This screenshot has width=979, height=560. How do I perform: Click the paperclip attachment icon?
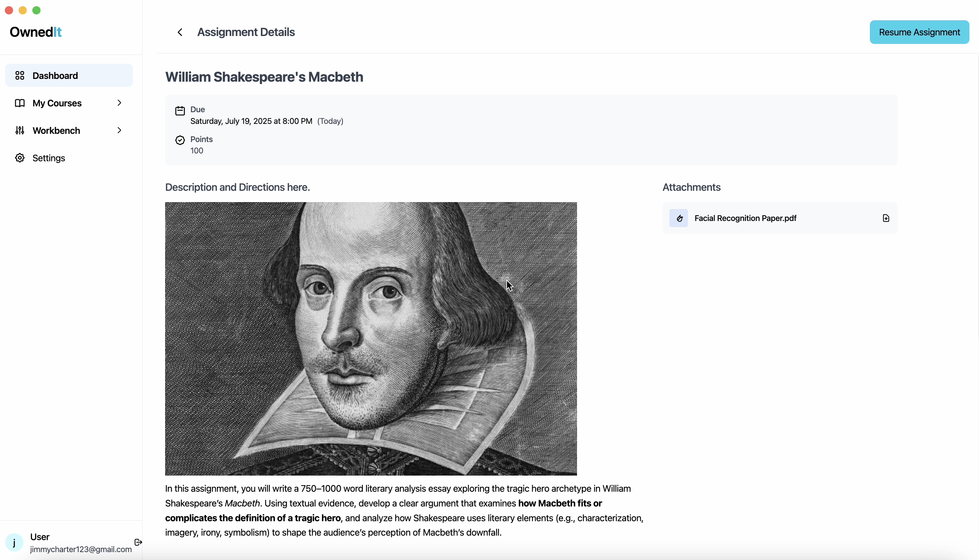tap(679, 218)
